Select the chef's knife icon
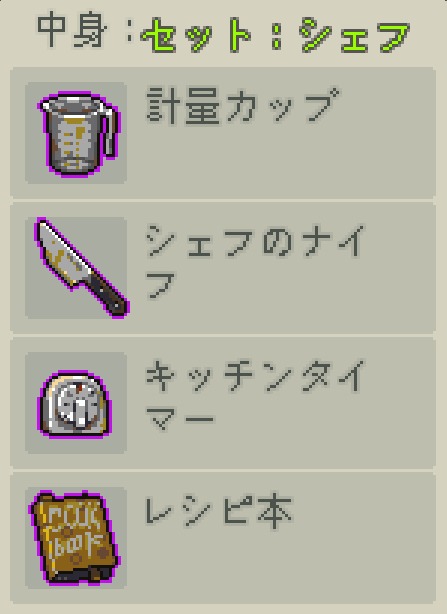447x614 pixels. point(82,267)
